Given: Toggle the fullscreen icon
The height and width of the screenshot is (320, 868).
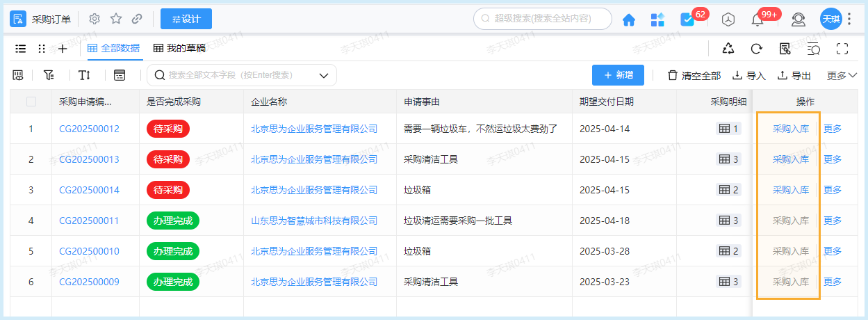Looking at the screenshot, I should pos(843,49).
